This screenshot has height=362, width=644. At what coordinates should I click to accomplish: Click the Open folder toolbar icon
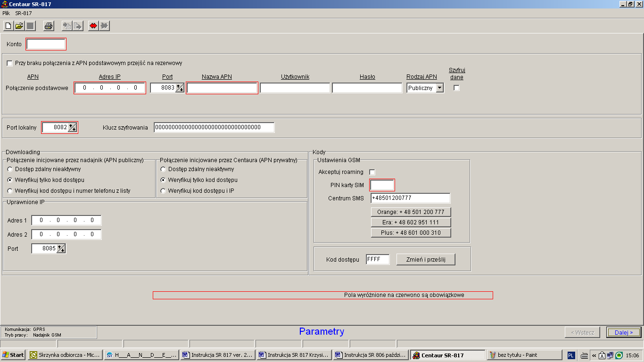pyautogui.click(x=19, y=26)
